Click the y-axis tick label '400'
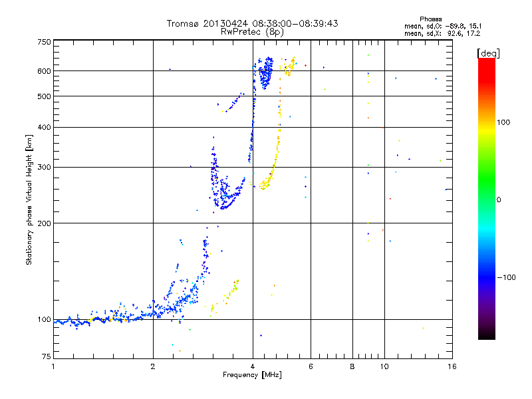 click(x=44, y=127)
